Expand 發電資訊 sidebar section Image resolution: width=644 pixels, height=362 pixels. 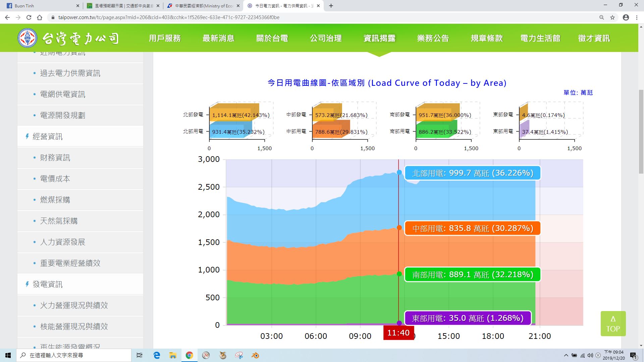pos(80,284)
